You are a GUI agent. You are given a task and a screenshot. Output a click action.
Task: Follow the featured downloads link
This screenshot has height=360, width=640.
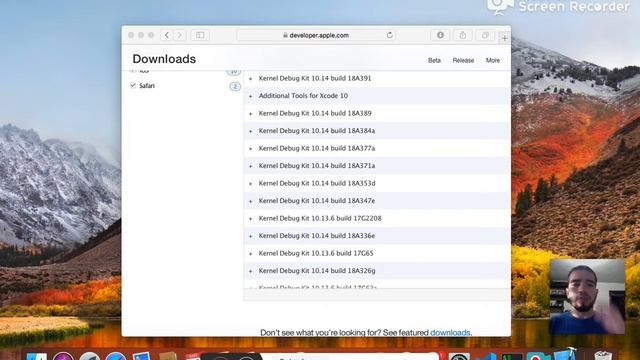[450, 333]
